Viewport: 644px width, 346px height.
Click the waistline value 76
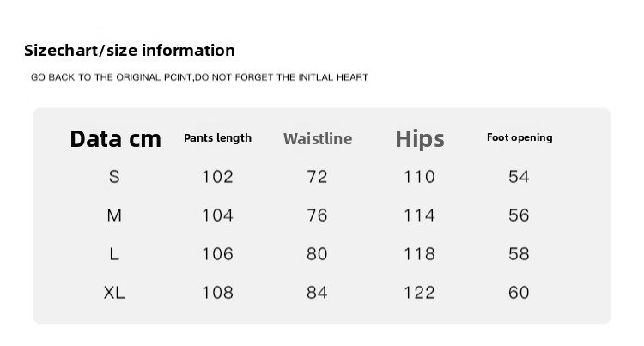pos(318,215)
